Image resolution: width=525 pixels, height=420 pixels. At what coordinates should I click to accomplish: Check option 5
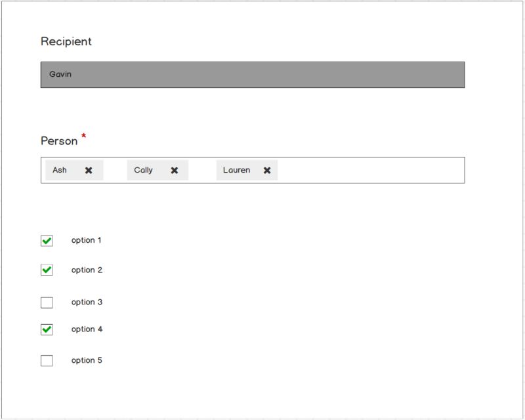pyautogui.click(x=45, y=360)
